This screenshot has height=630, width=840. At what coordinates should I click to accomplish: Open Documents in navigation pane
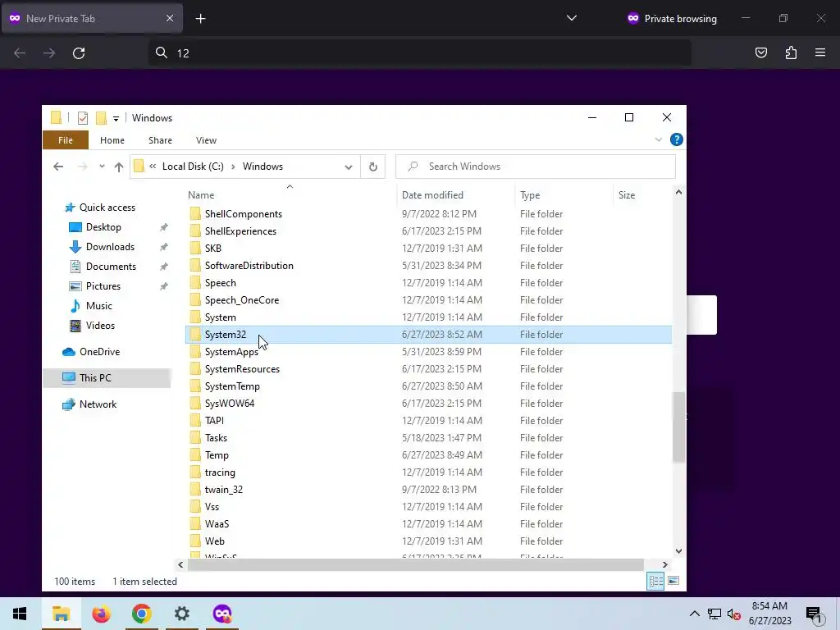[x=111, y=267]
